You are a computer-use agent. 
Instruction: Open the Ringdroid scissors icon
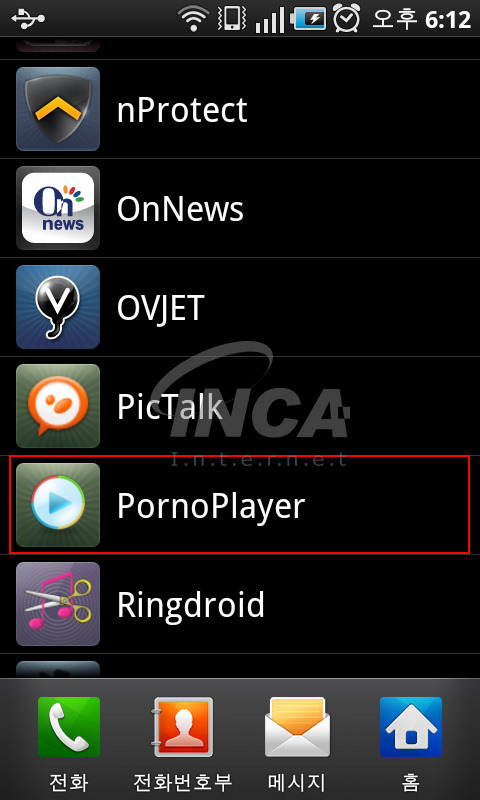[x=58, y=604]
